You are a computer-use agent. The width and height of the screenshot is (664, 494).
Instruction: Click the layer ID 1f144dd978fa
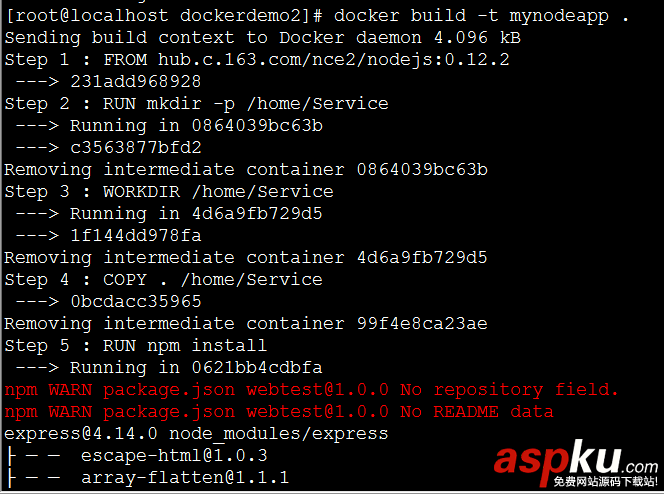tap(135, 236)
